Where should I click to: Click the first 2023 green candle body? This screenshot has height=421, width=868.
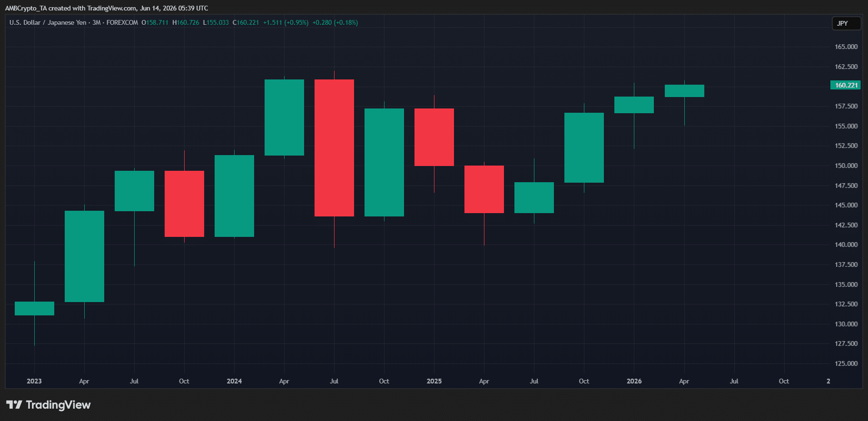[34, 308]
